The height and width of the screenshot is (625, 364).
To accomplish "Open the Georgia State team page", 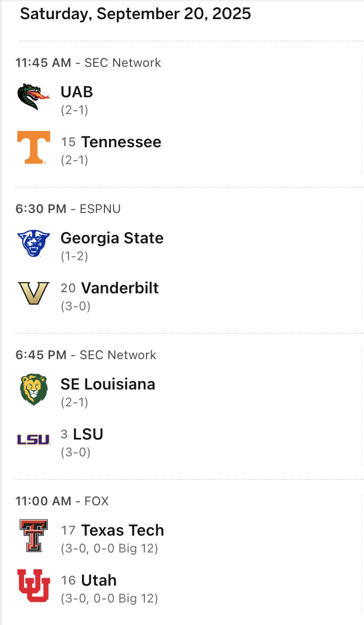I will [112, 238].
